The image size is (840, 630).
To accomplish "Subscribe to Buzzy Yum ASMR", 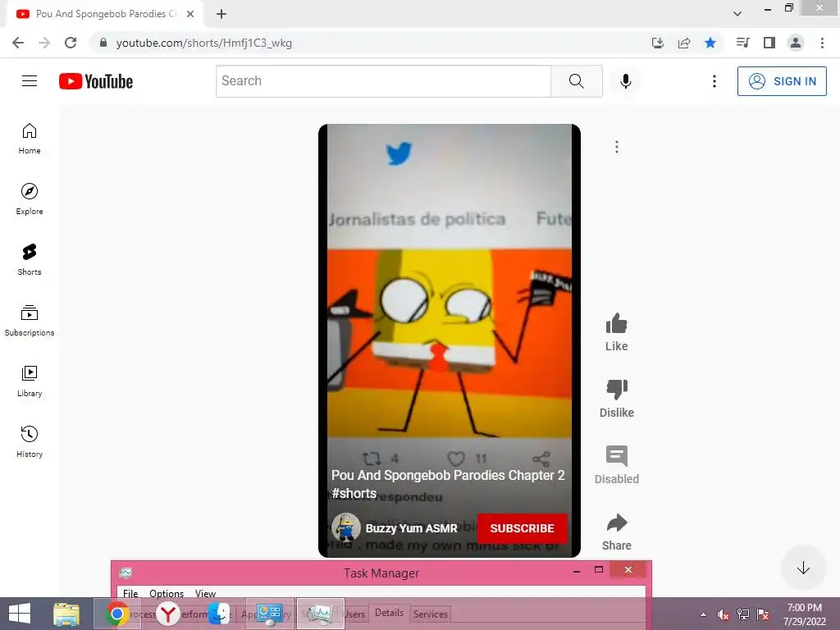I will pyautogui.click(x=522, y=528).
